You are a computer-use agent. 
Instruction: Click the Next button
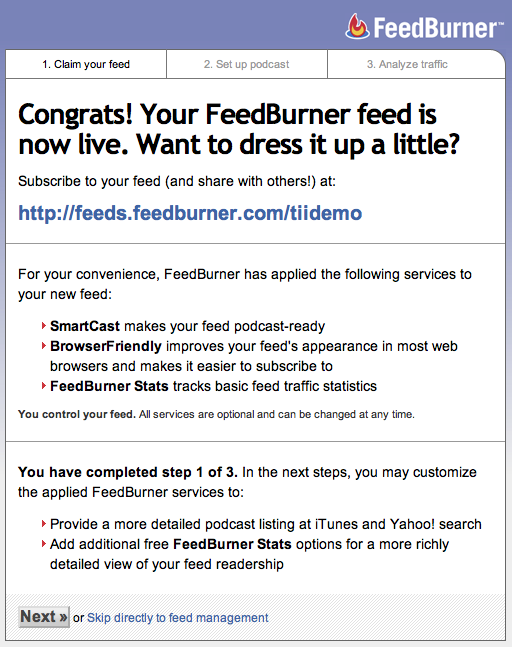(44, 617)
